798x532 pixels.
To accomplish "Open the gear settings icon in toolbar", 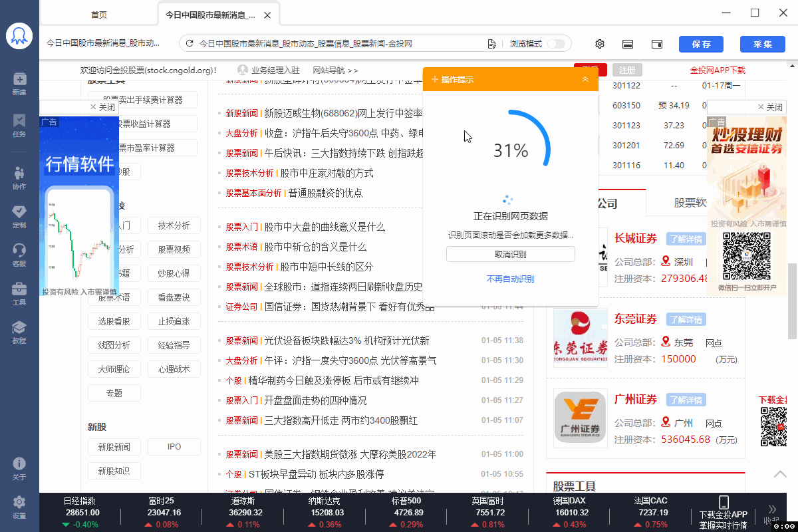I will tap(600, 44).
